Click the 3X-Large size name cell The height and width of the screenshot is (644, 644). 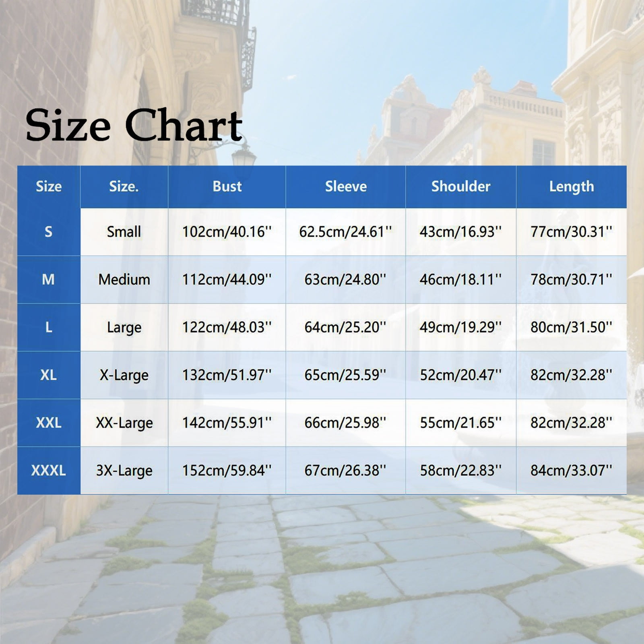(x=124, y=470)
